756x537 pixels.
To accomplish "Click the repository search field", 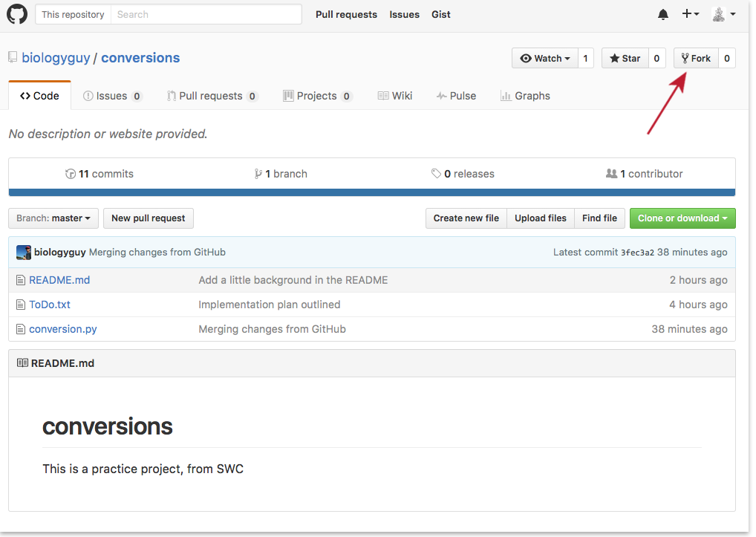I will click(x=206, y=14).
